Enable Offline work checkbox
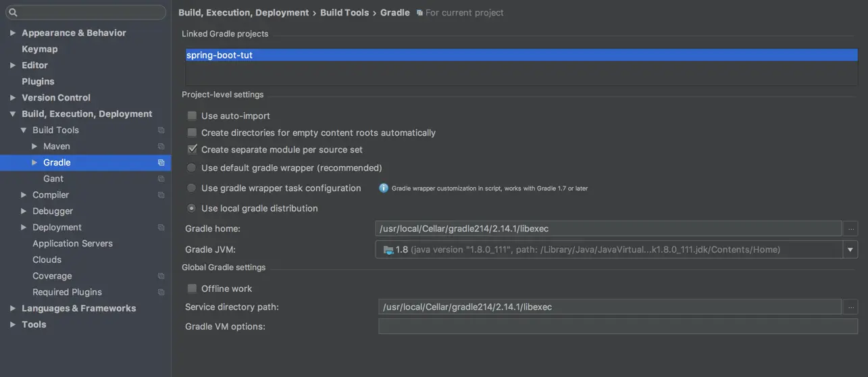Viewport: 868px width, 377px height. coord(193,289)
